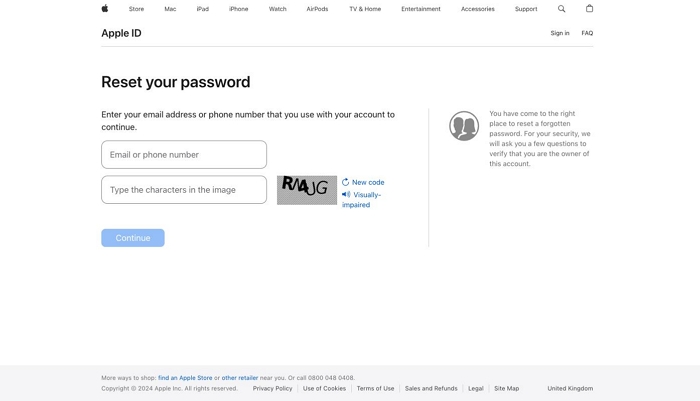Click the Apple logo icon
Image resolution: width=700 pixels, height=401 pixels.
pyautogui.click(x=105, y=8)
